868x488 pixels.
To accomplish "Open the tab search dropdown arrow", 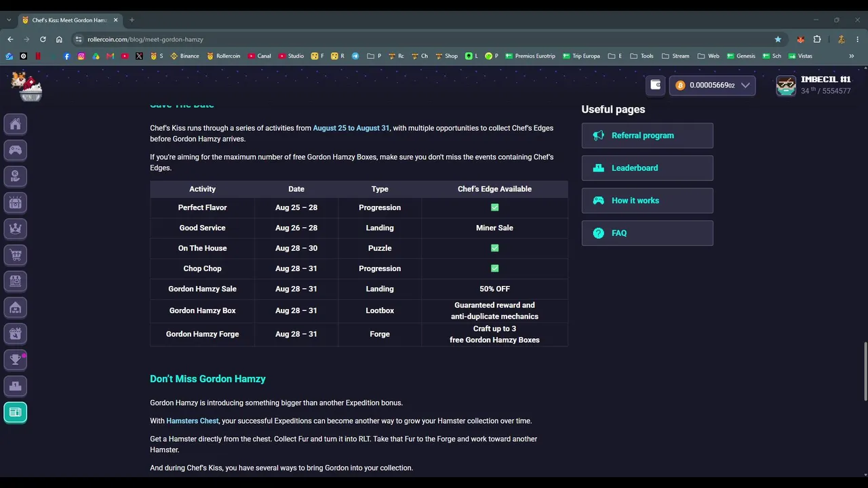I will (9, 20).
